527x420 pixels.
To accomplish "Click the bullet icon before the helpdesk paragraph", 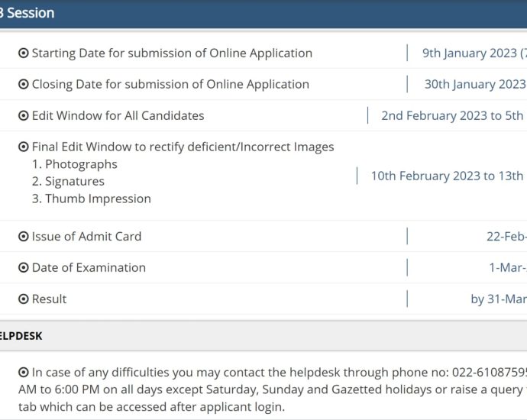I will coord(24,373).
